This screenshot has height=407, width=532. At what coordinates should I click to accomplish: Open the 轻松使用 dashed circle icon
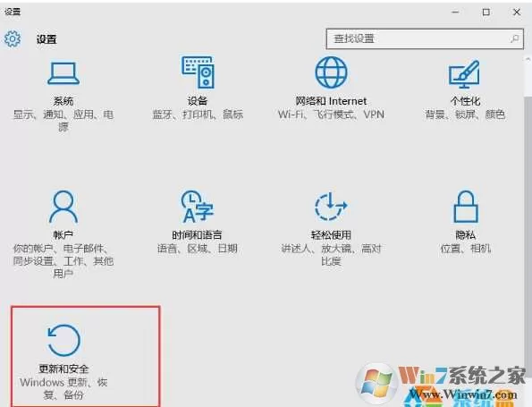[331, 206]
